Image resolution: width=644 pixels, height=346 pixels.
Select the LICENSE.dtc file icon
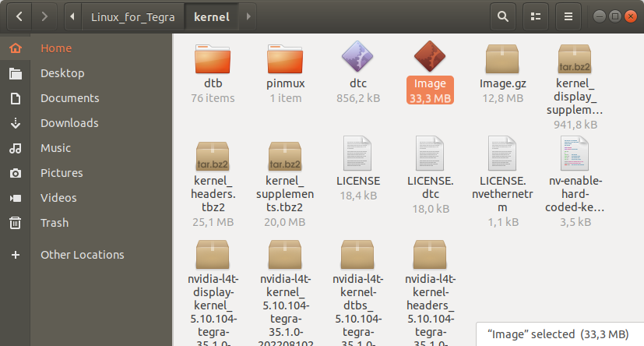(x=430, y=154)
